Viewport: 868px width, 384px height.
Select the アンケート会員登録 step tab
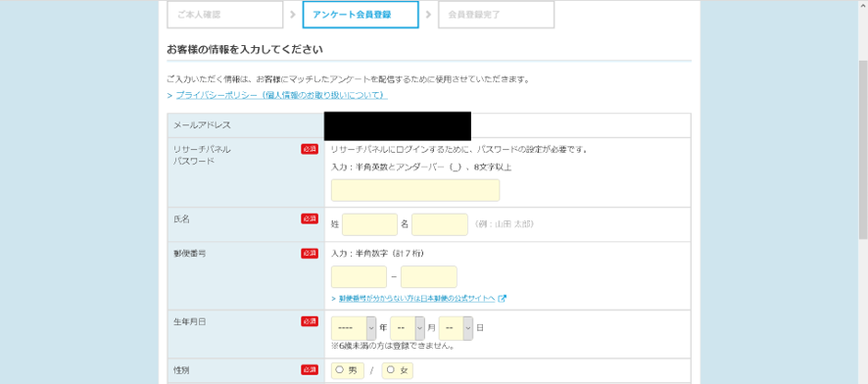(361, 15)
